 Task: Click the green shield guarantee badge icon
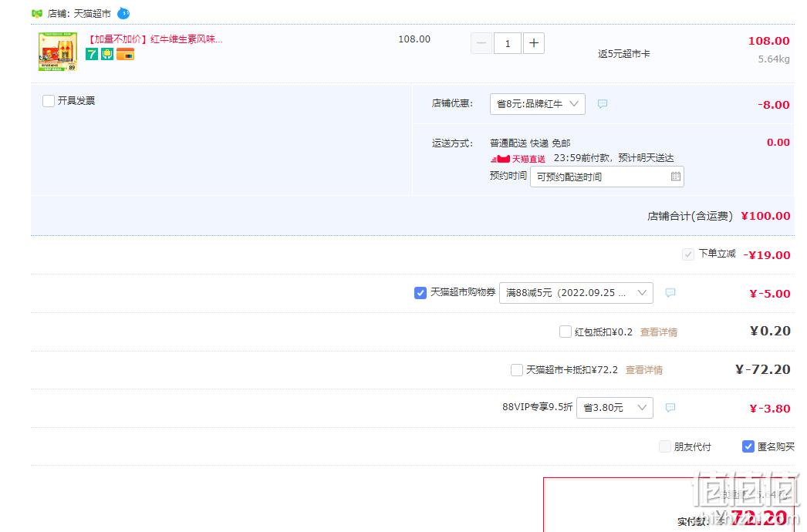pos(107,54)
